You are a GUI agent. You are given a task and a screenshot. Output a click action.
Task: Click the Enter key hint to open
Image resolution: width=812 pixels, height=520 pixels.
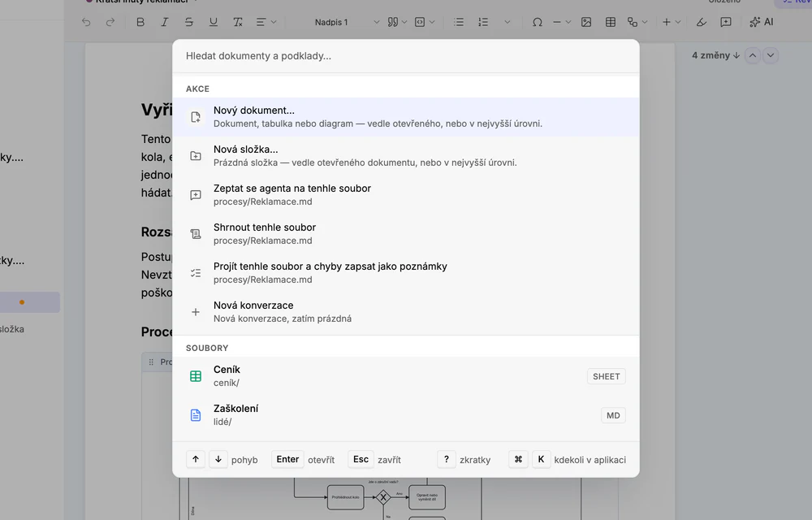coord(288,459)
